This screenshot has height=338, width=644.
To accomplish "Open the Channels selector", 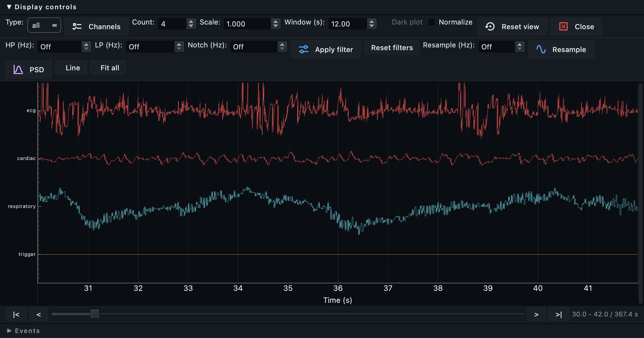I will coord(96,26).
